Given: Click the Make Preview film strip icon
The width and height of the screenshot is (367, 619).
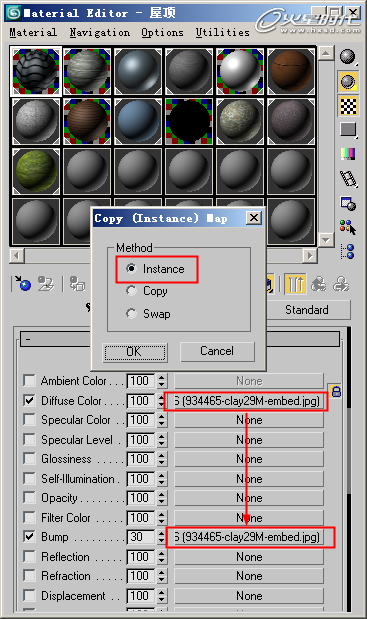Looking at the screenshot, I should [x=348, y=179].
